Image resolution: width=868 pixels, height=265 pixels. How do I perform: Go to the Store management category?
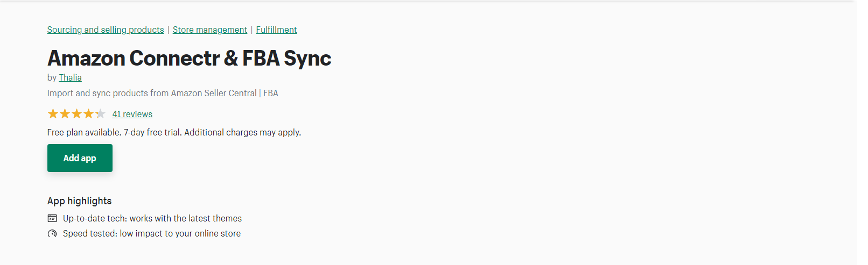point(210,30)
